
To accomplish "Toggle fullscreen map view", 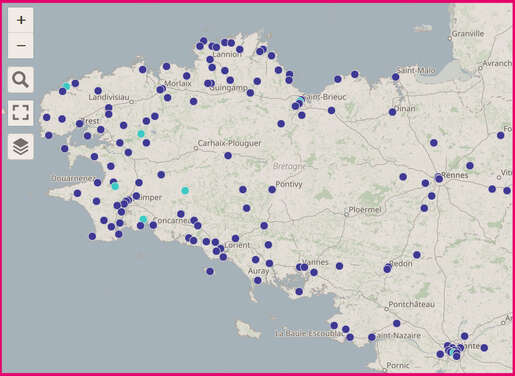I will coord(21,113).
